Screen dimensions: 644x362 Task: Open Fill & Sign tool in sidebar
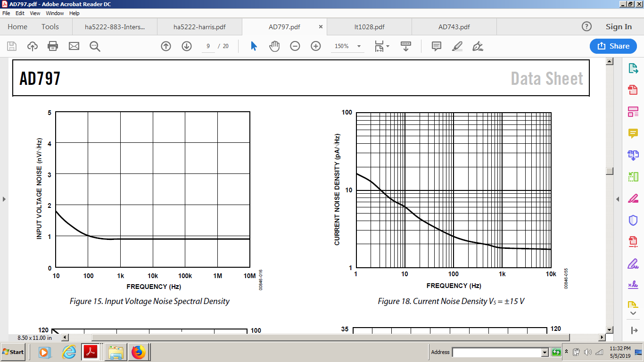click(x=633, y=263)
